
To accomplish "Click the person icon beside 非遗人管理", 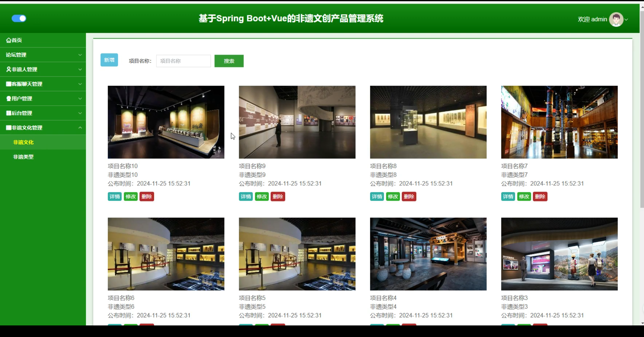I will (9, 69).
